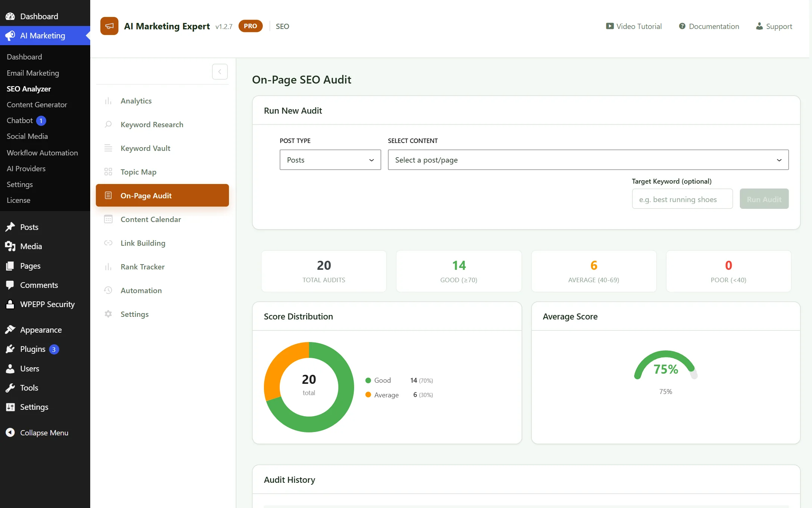The width and height of the screenshot is (812, 508).
Task: Go to Rank Tracker section
Action: pos(162,267)
